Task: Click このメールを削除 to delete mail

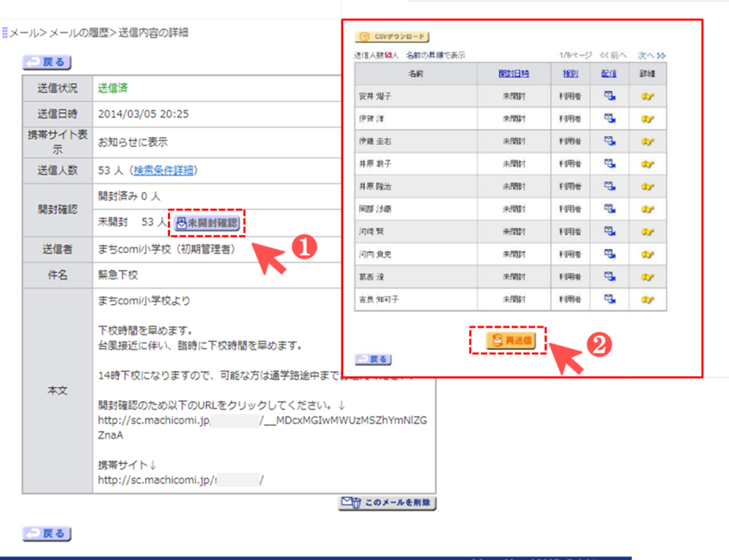Action: (x=387, y=503)
